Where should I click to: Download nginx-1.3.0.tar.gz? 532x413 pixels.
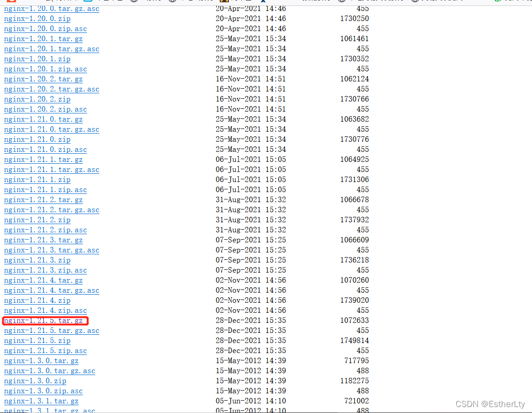point(41,361)
